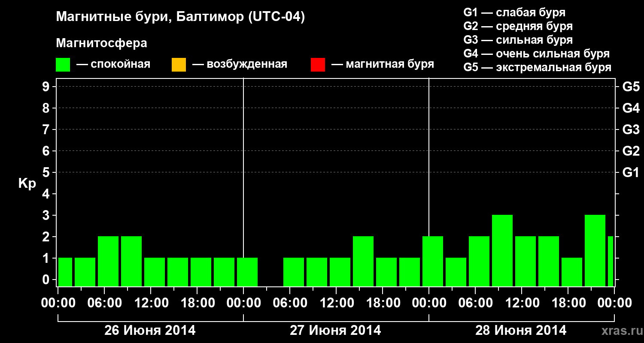Click the legend text 'G2 — средняя буря'
The height and width of the screenshot is (343, 644).
[518, 26]
